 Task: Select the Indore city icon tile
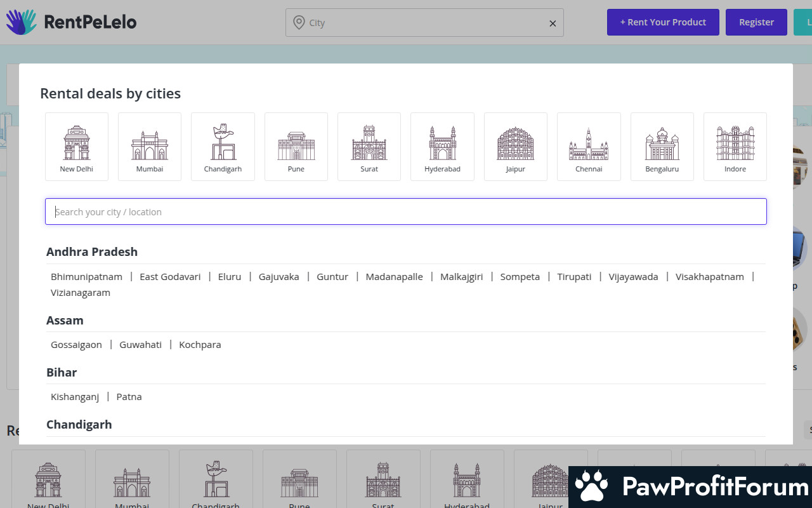coord(735,147)
